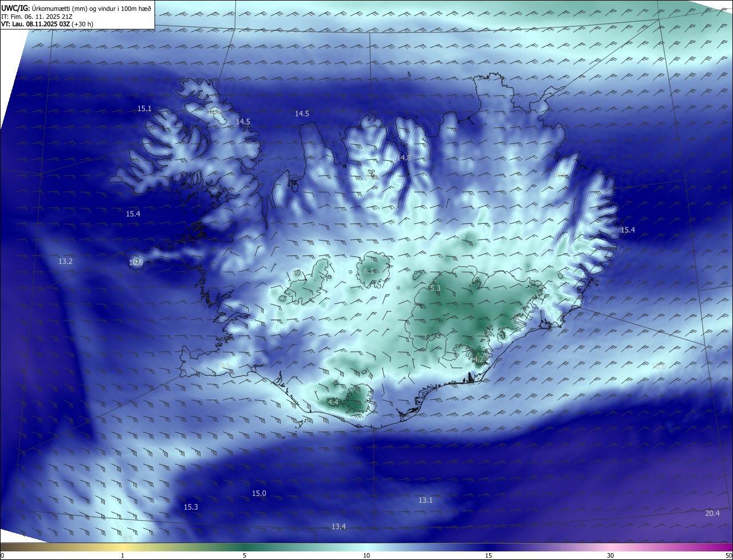Screen dimensions: 733x560
Task: Click the 15.1 value on the map
Action: (144, 108)
